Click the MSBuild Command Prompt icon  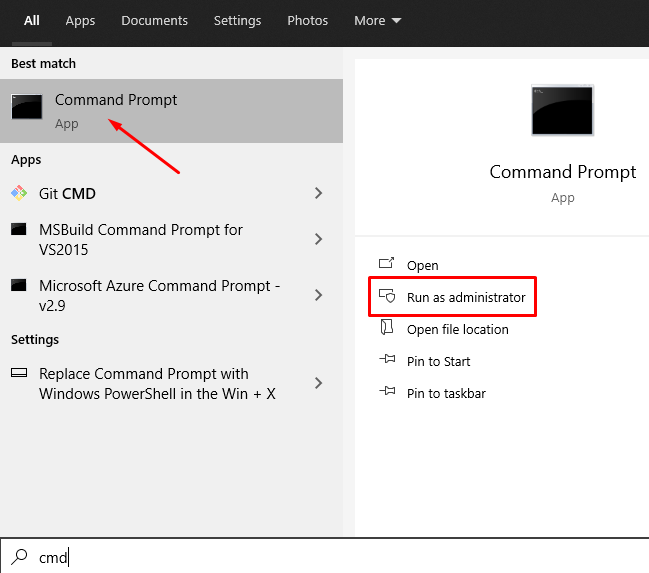tap(19, 230)
